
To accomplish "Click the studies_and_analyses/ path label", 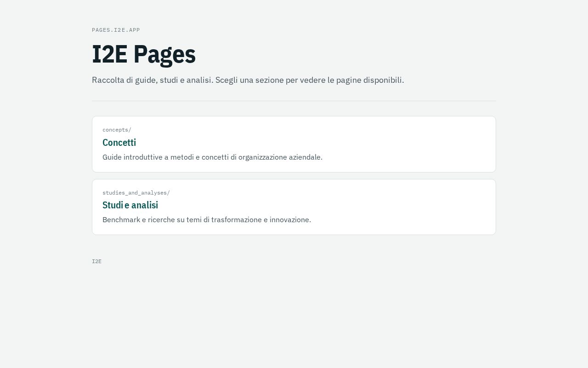I will point(136,193).
